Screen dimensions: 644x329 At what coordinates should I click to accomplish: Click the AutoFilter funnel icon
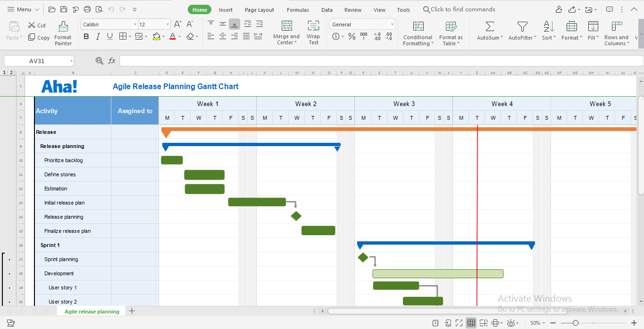[x=522, y=27]
